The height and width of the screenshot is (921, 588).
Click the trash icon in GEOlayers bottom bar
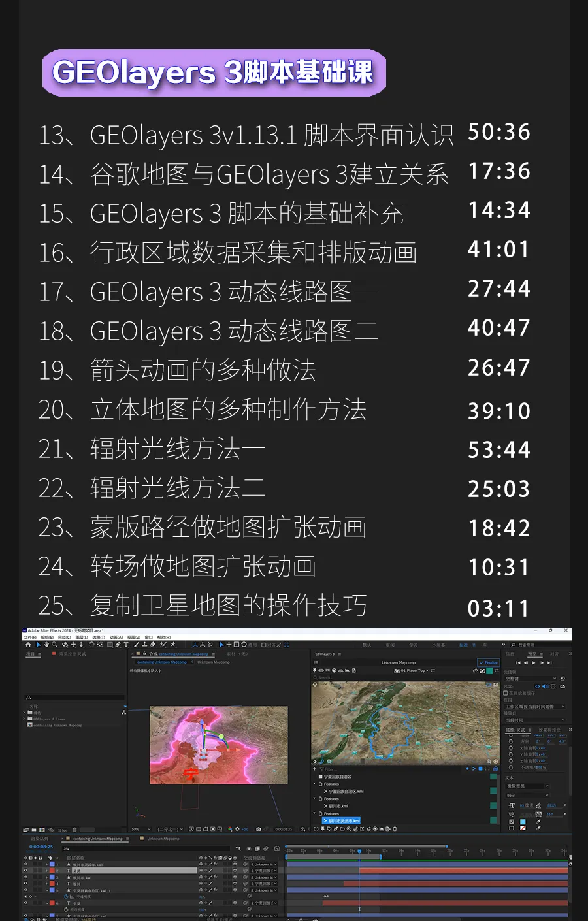[395, 829]
